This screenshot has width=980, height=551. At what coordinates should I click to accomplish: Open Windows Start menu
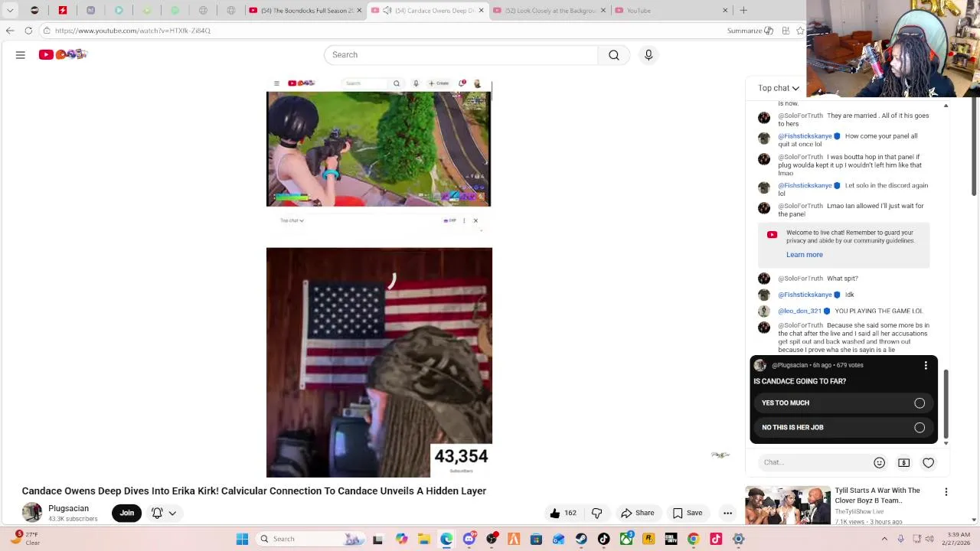point(242,539)
